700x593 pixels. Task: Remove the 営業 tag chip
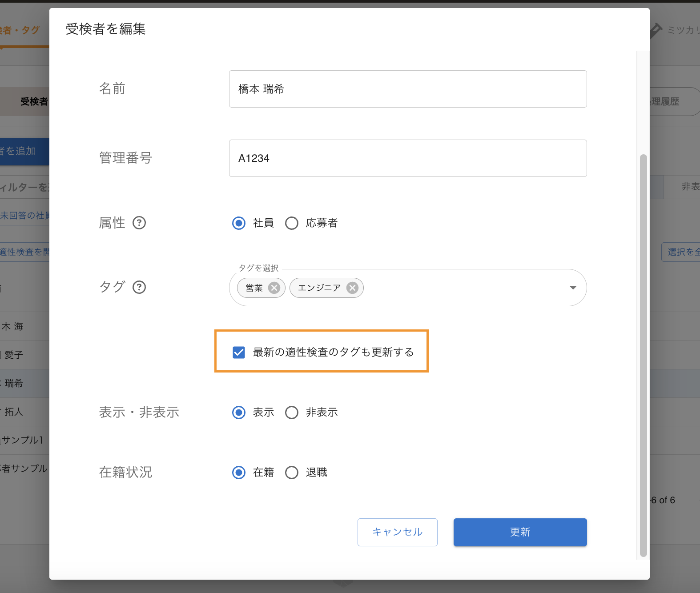pos(274,288)
